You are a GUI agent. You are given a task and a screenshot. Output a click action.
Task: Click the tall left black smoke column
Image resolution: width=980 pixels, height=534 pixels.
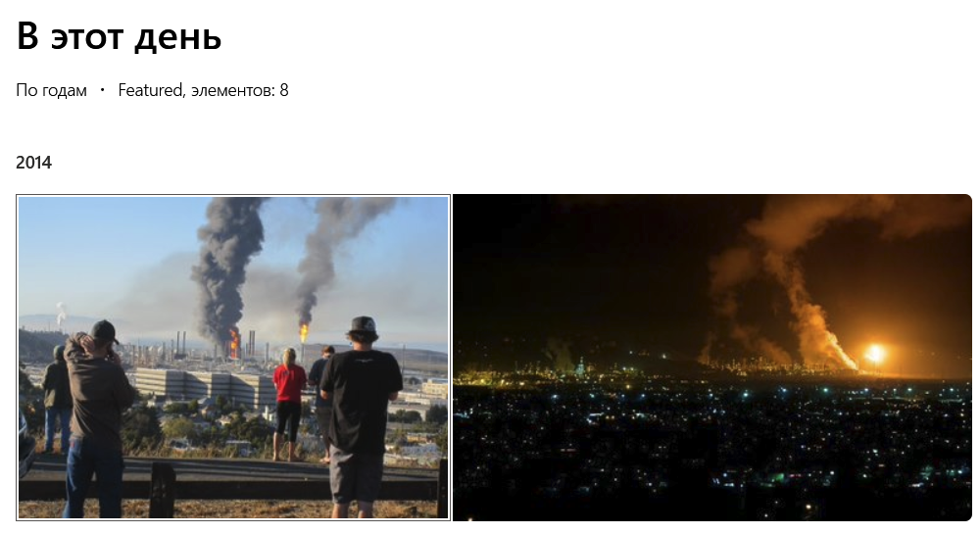pos(226,268)
